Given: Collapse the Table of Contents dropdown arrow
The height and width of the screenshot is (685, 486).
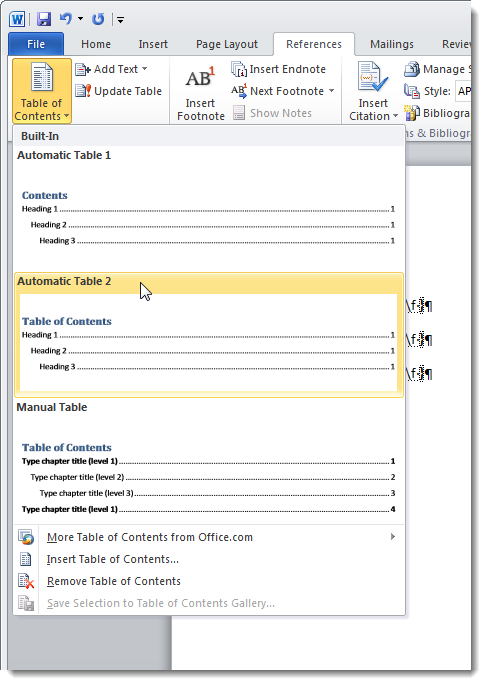Looking at the screenshot, I should point(66,116).
